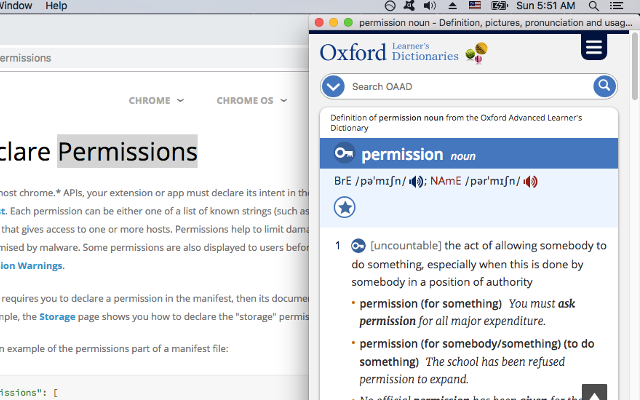Click the docs page address bar text

click(x=25, y=58)
